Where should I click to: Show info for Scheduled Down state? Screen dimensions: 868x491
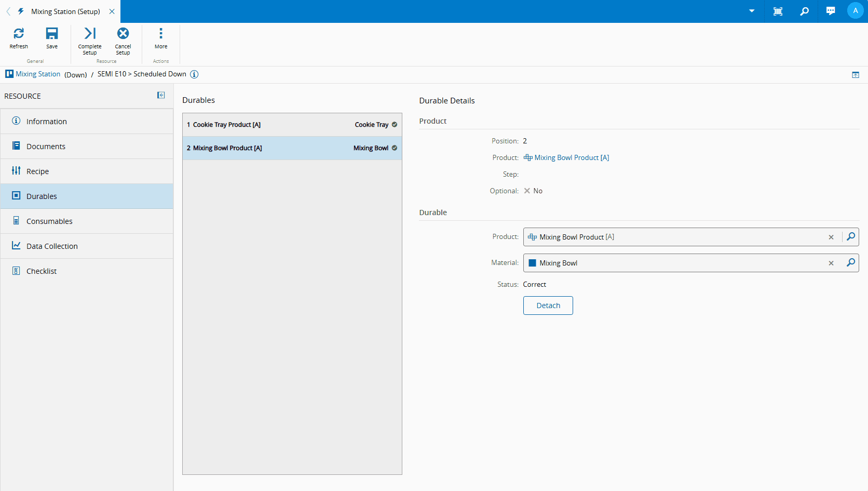tap(194, 74)
